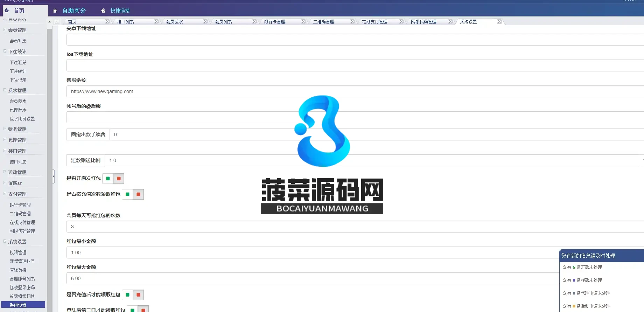Close the 二维码管理 tab
Viewport: 644px width, 312px height.
tap(352, 22)
